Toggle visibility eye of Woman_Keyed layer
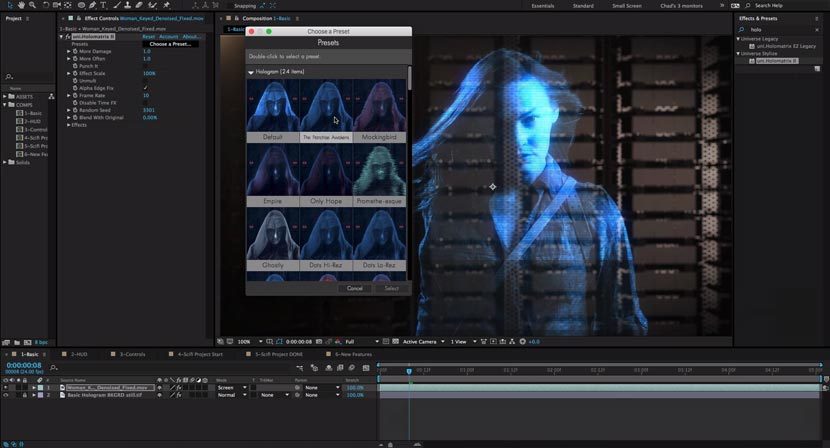The width and height of the screenshot is (830, 448). 6,388
